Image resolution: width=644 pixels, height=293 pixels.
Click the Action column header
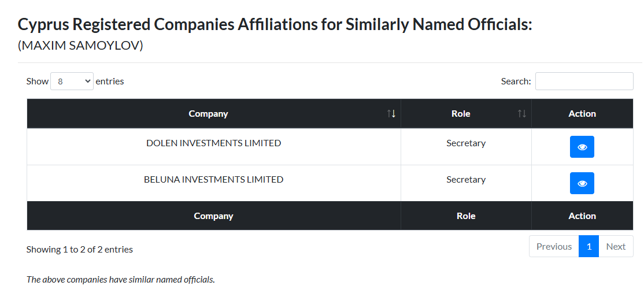(x=582, y=114)
